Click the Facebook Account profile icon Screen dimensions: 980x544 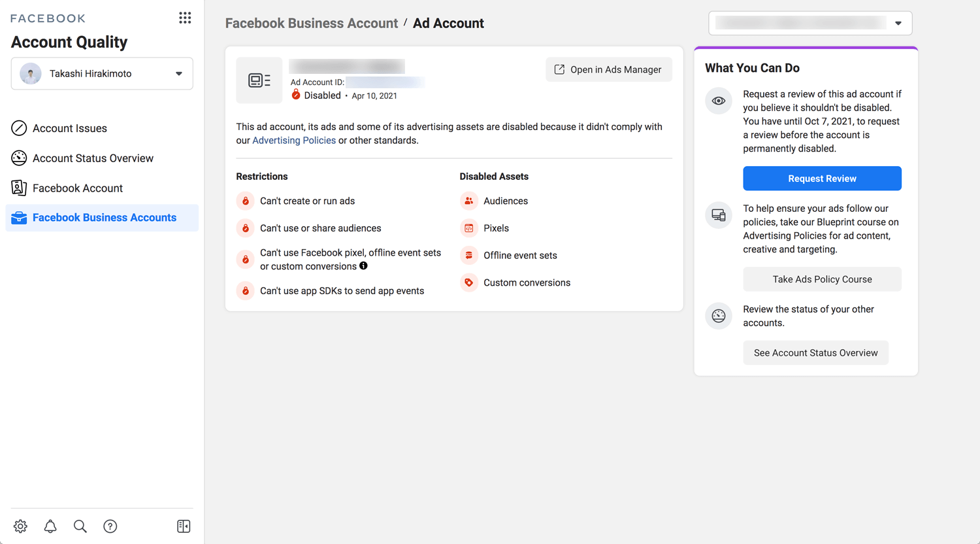(19, 188)
